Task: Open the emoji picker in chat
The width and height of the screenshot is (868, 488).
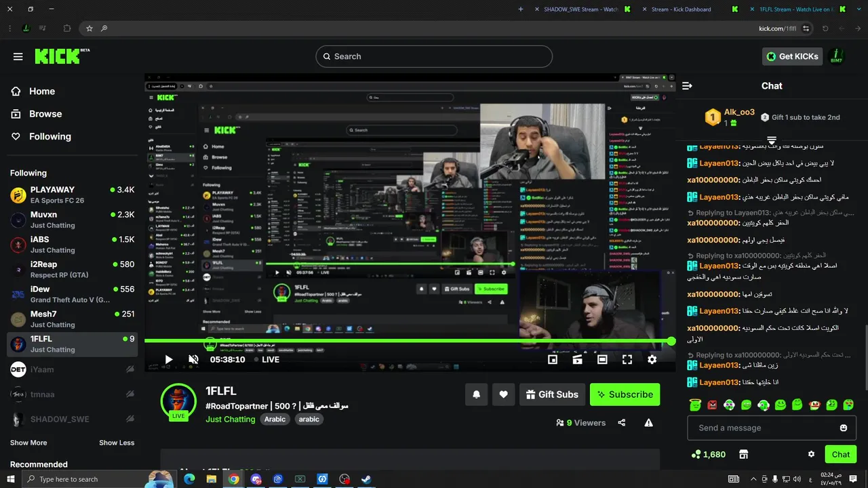Action: coord(844,428)
